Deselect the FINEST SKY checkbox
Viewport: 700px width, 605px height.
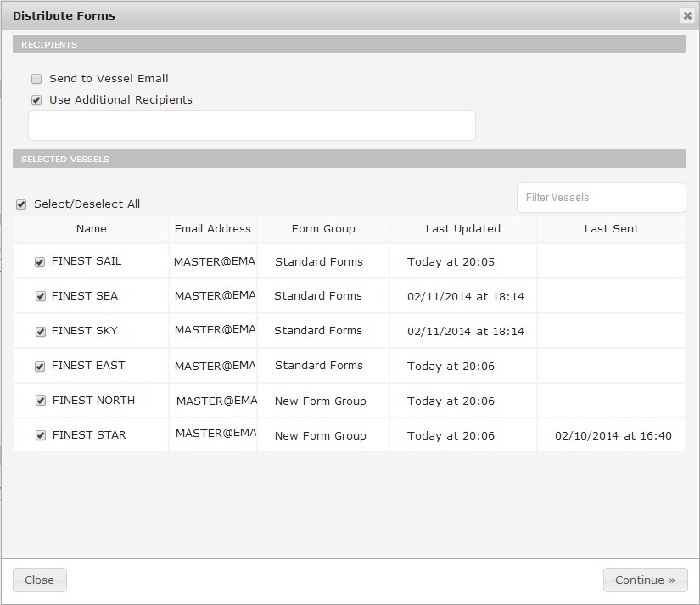(39, 331)
